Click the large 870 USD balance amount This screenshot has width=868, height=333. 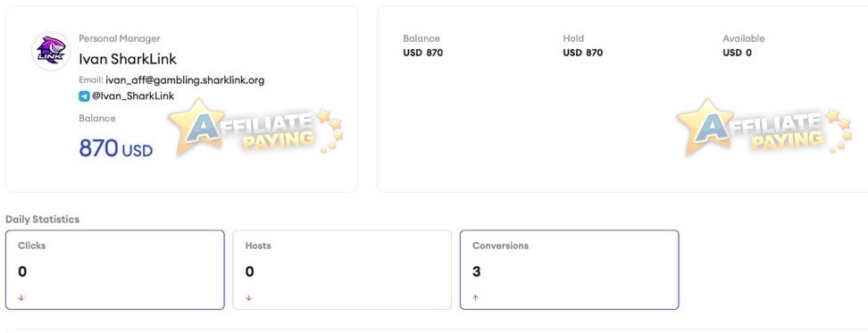(x=116, y=148)
